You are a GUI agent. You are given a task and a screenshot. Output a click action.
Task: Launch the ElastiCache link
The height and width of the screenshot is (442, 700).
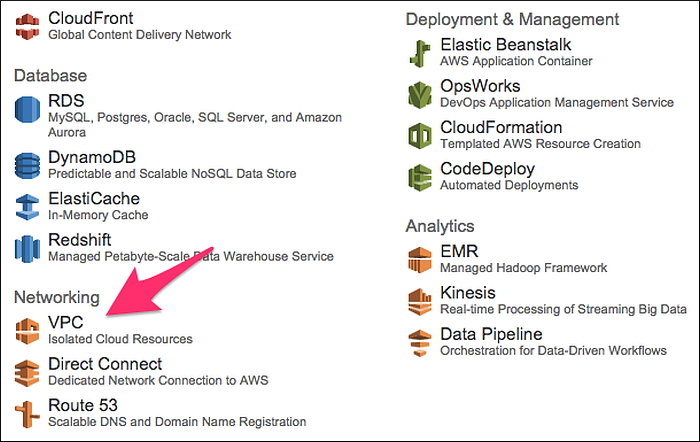pyautogui.click(x=94, y=199)
